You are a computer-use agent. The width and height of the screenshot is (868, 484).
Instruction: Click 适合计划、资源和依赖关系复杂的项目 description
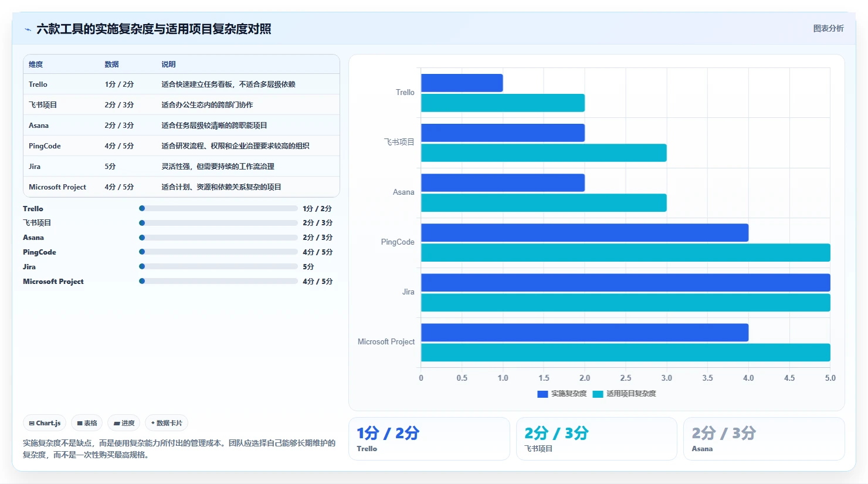coord(221,187)
